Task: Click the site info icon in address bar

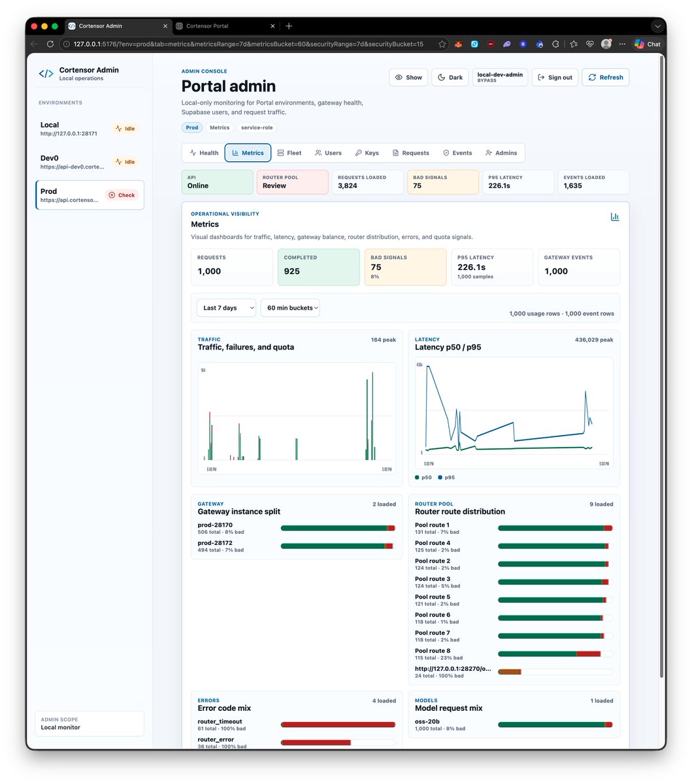Action: pyautogui.click(x=67, y=44)
